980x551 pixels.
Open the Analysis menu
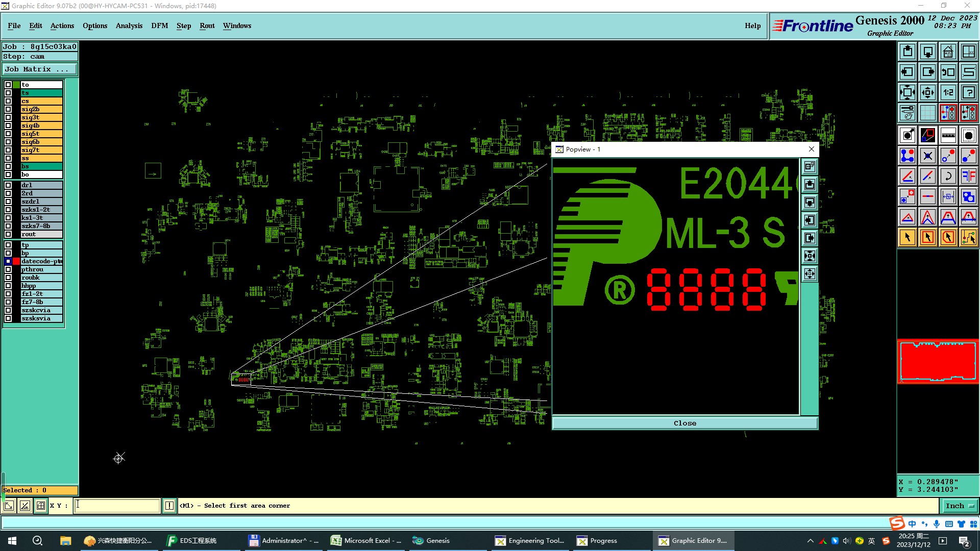pos(129,26)
